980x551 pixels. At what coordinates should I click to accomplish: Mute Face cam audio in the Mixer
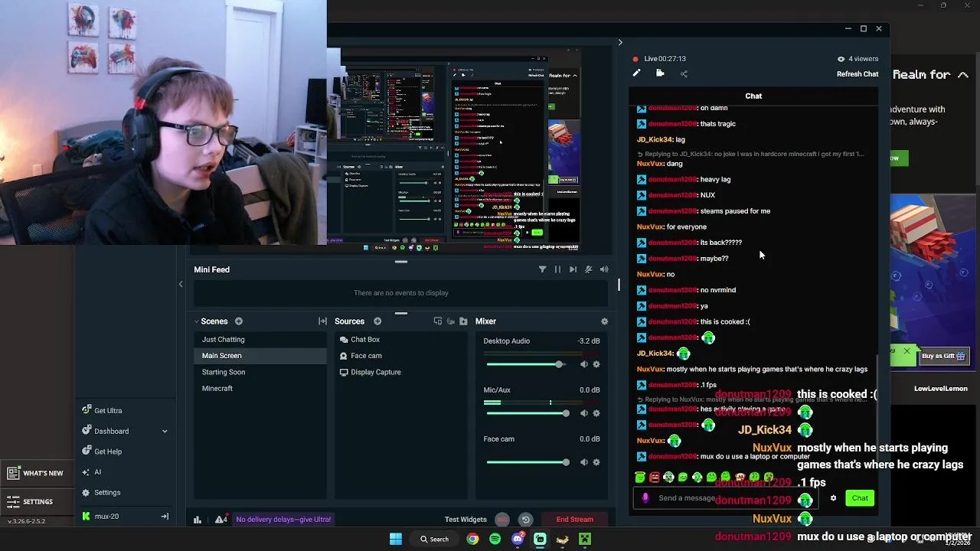tap(583, 462)
